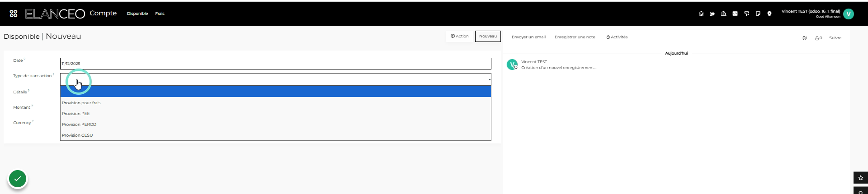The image size is (868, 194).
Task: Click the exit arrow icon in header
Action: [712, 14]
